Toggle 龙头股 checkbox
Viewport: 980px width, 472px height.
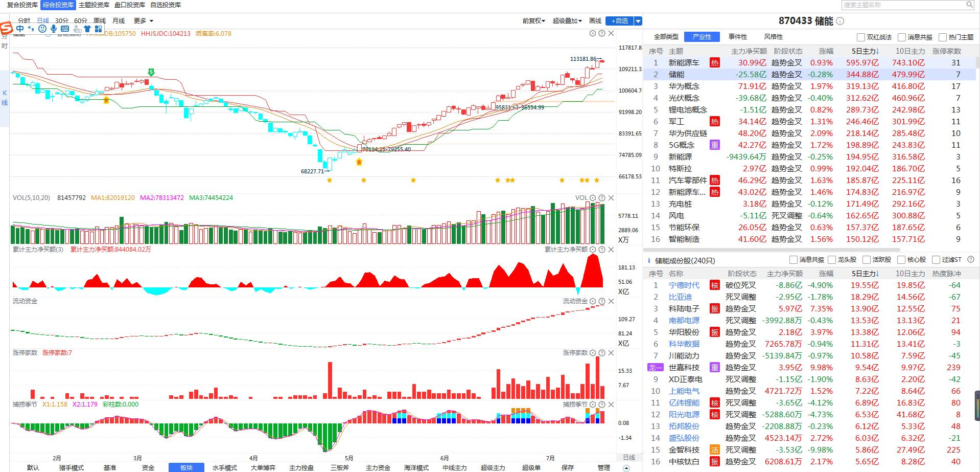[832, 260]
